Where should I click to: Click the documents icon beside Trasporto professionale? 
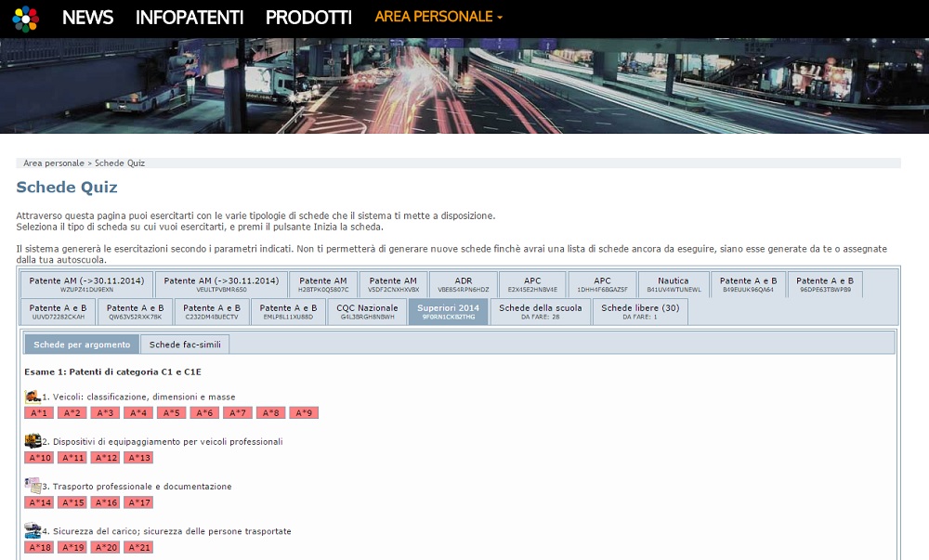[33, 486]
